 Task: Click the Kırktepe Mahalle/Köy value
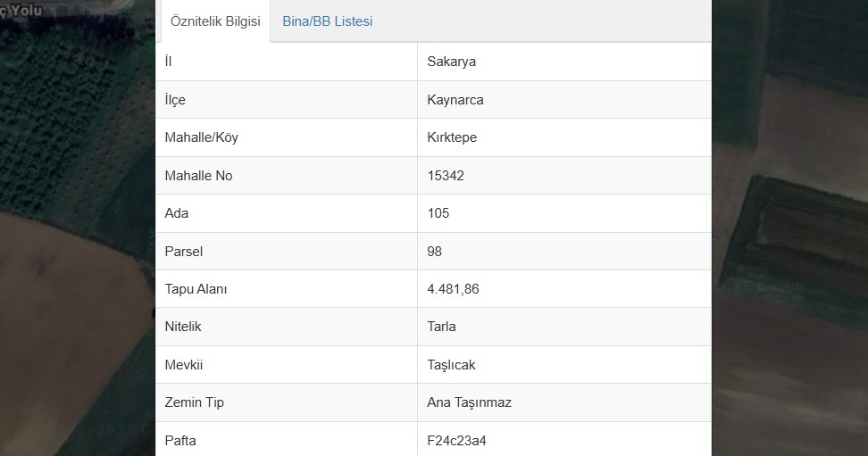click(452, 137)
